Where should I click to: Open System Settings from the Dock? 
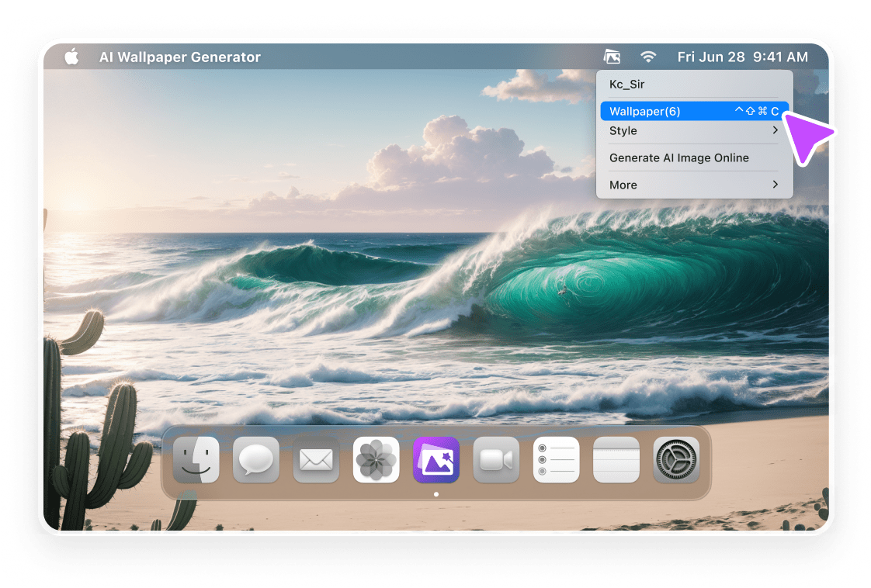(675, 459)
